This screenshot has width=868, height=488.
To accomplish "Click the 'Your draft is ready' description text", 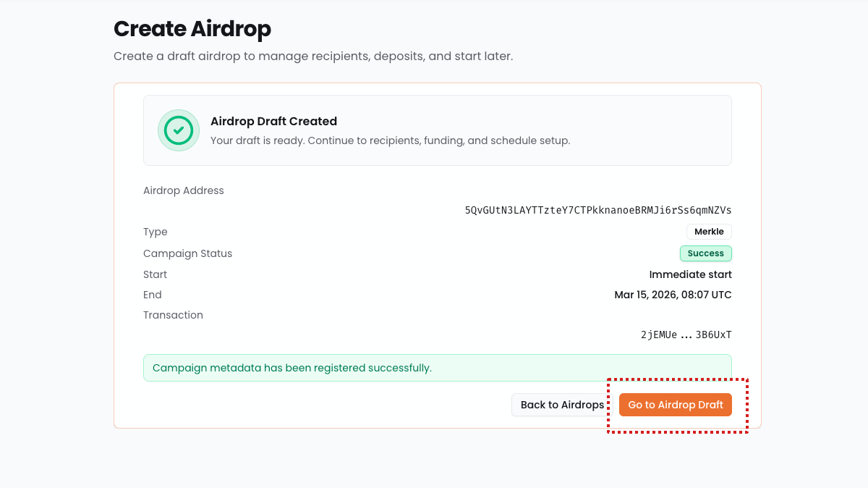I will coord(390,140).
